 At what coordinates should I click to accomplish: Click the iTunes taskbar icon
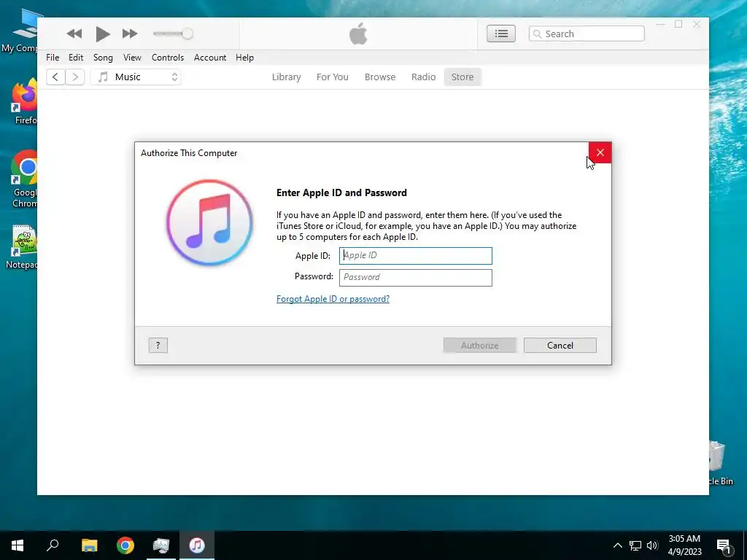197,545
